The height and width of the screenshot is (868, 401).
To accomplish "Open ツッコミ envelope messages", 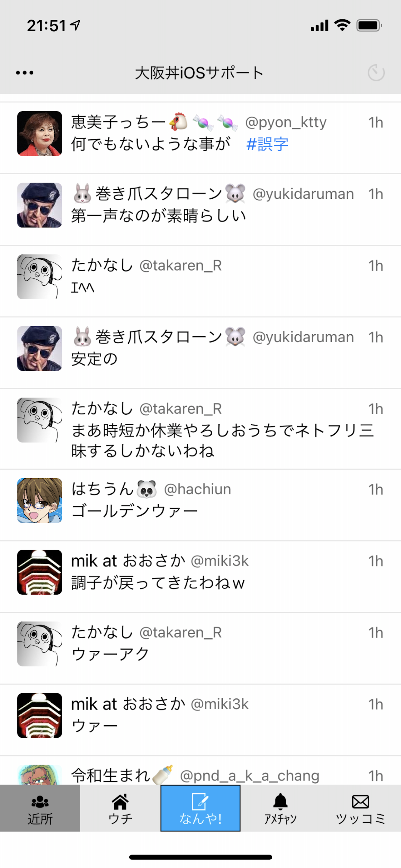I will pos(361,808).
